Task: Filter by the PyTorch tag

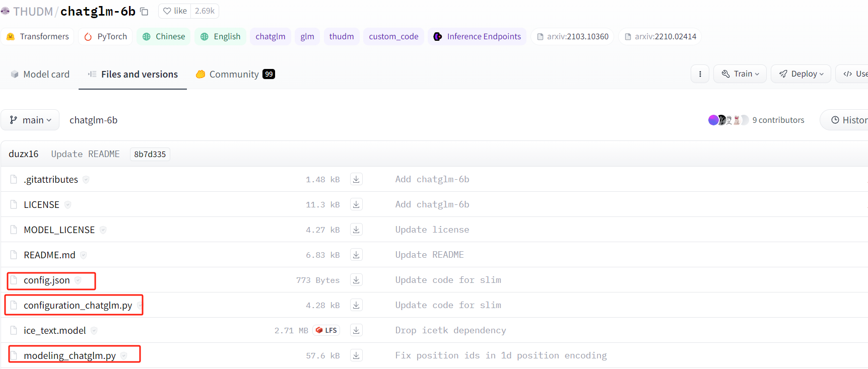Action: point(105,36)
